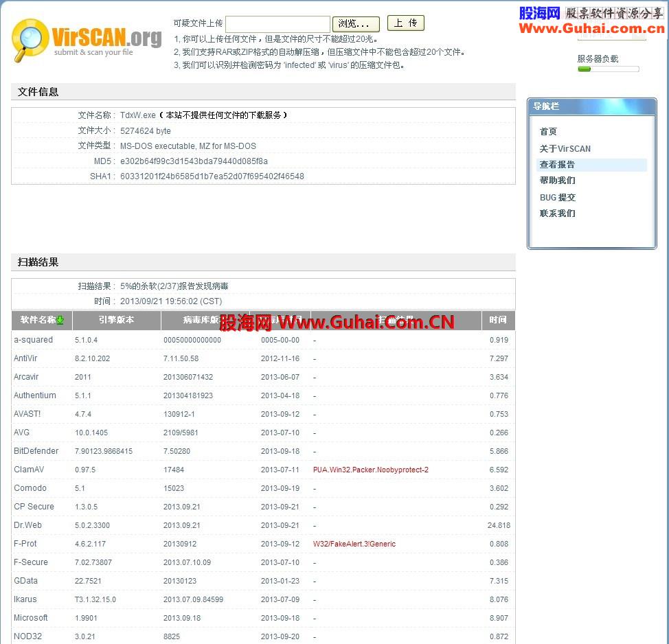669x644 pixels.
Task: Click the AntiVir database date 2012-11-16
Action: click(280, 358)
